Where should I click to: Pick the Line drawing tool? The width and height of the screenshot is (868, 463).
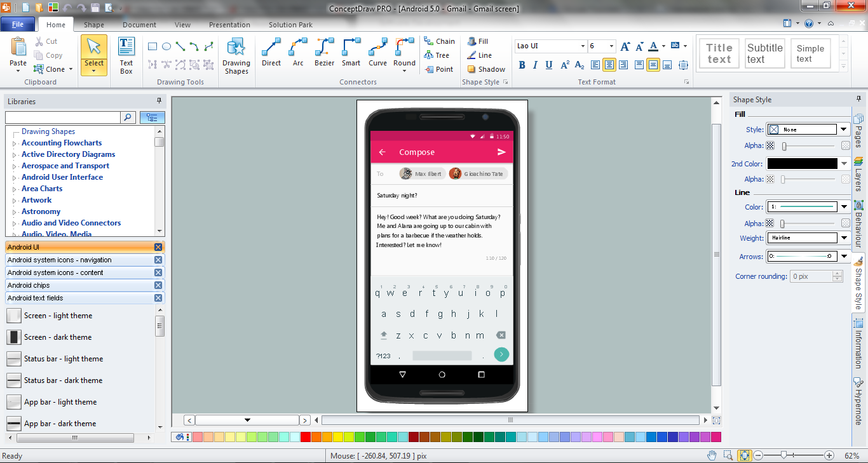pos(180,46)
